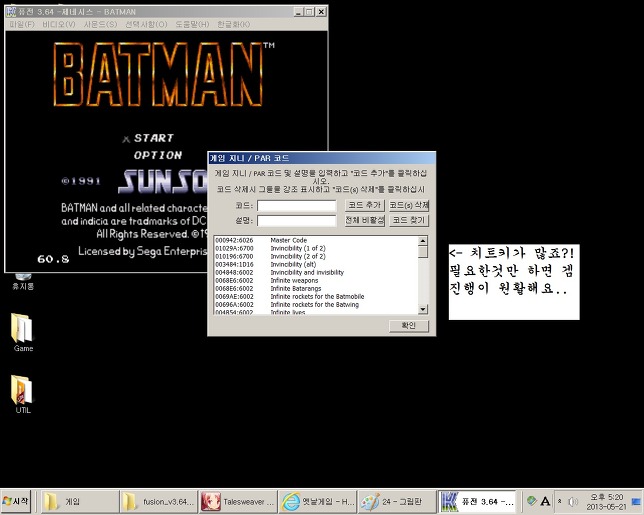The width and height of the screenshot is (644, 515).
Task: Click the 퓨전 3.64 taskbar item
Action: [477, 501]
